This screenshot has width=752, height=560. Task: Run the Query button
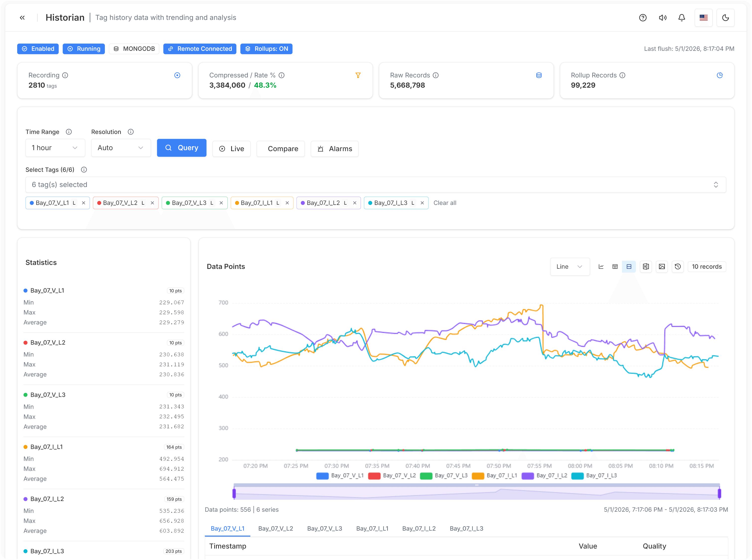pos(181,148)
